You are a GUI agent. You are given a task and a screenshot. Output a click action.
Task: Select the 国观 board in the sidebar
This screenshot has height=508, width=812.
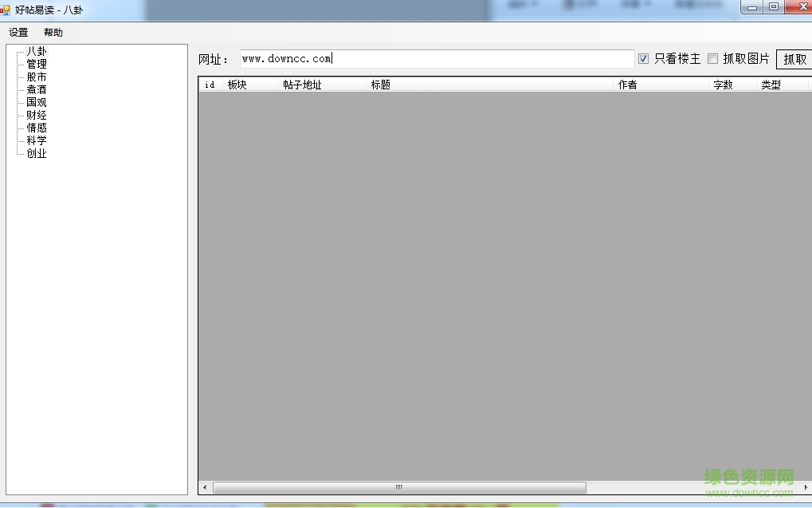[35, 102]
